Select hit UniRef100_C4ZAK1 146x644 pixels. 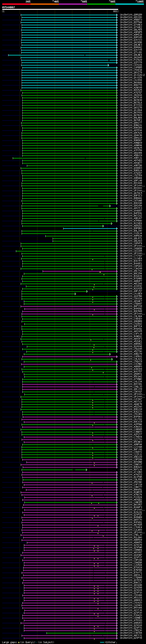131,605
